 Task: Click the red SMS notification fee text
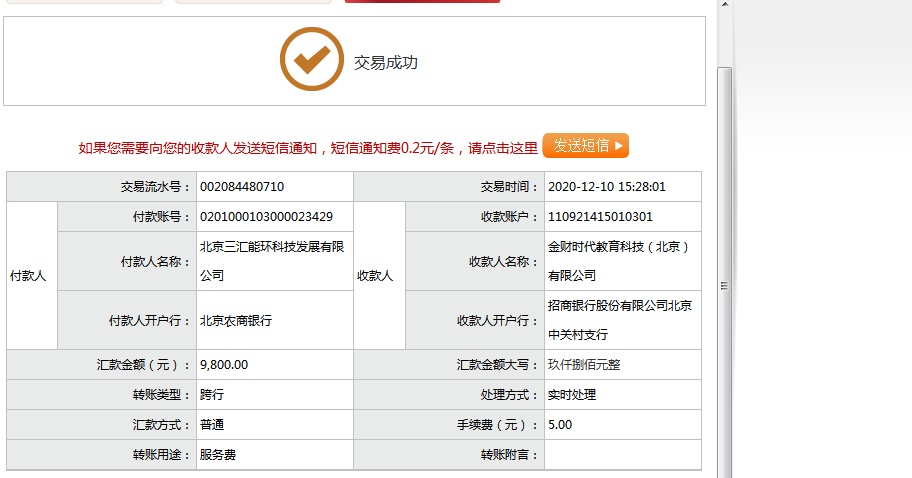tap(307, 148)
